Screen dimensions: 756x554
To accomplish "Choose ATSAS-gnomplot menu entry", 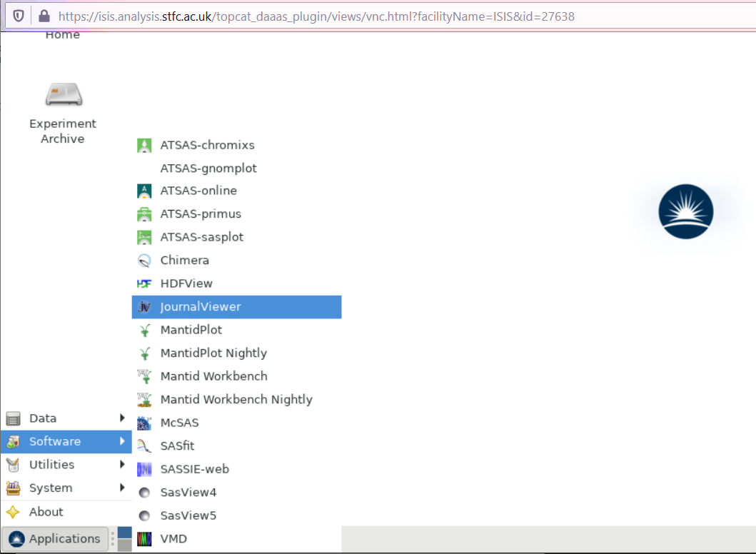I will [208, 168].
